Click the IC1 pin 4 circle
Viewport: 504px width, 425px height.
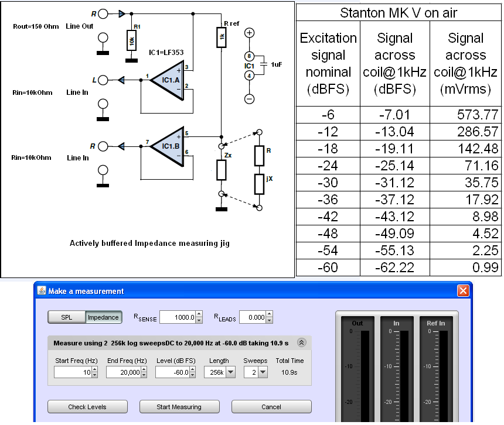pyautogui.click(x=250, y=76)
